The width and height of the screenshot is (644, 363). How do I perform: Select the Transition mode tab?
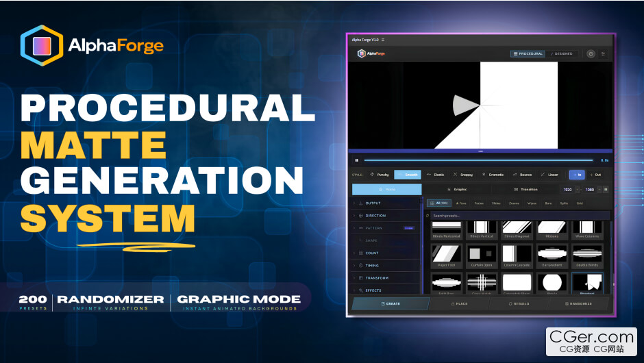tap(525, 189)
